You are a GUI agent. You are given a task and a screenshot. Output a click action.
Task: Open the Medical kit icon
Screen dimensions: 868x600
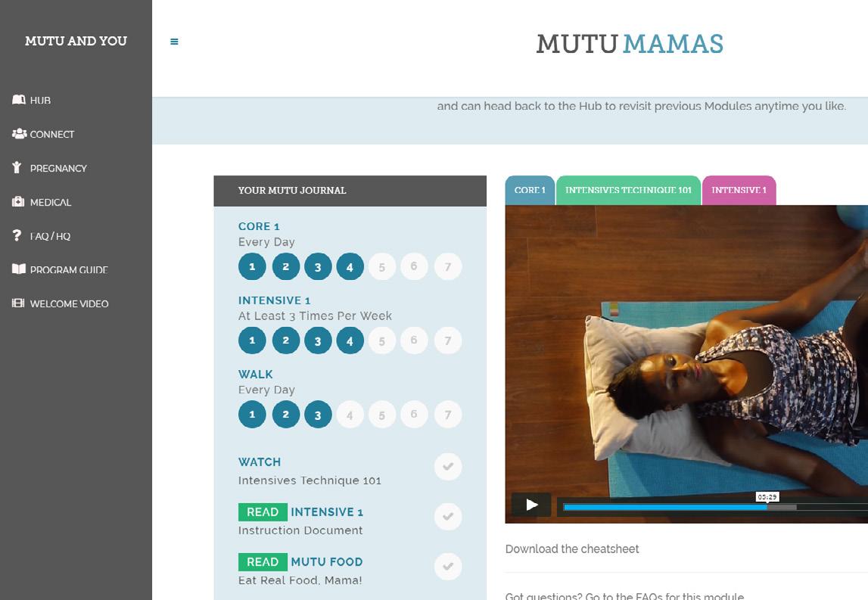coord(18,201)
